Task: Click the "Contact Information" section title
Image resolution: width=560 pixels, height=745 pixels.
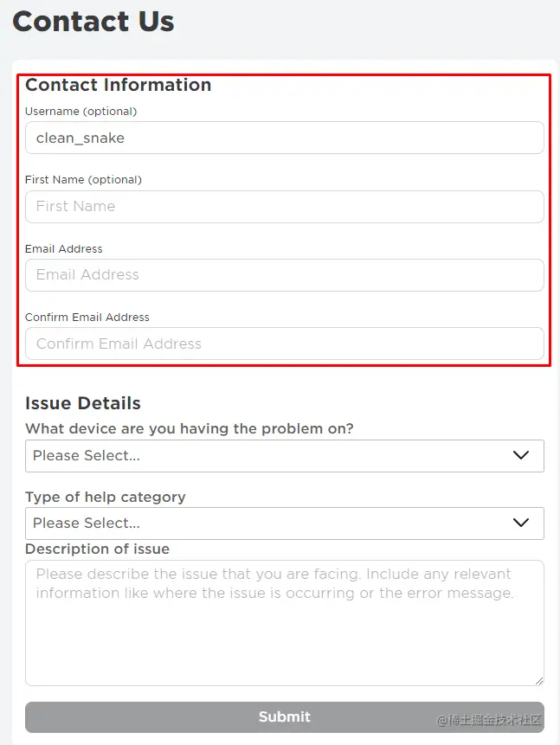Action: coord(119,85)
